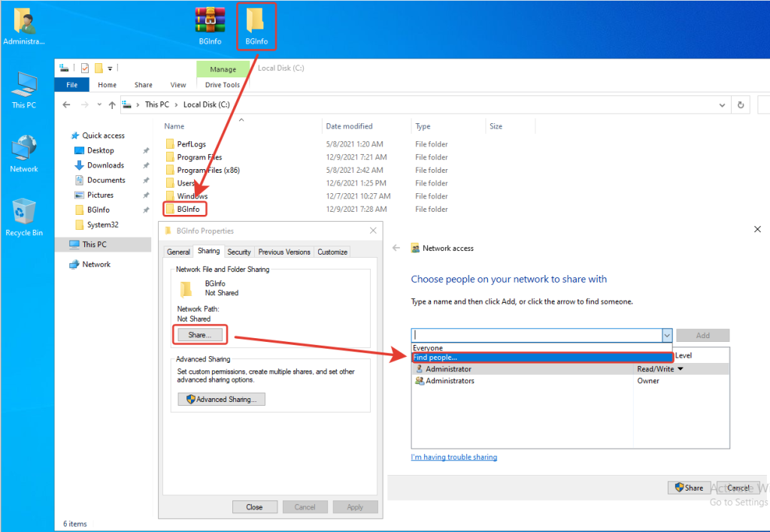This screenshot has height=532, width=770.
Task: Open the View ribbon tab
Action: [178, 85]
